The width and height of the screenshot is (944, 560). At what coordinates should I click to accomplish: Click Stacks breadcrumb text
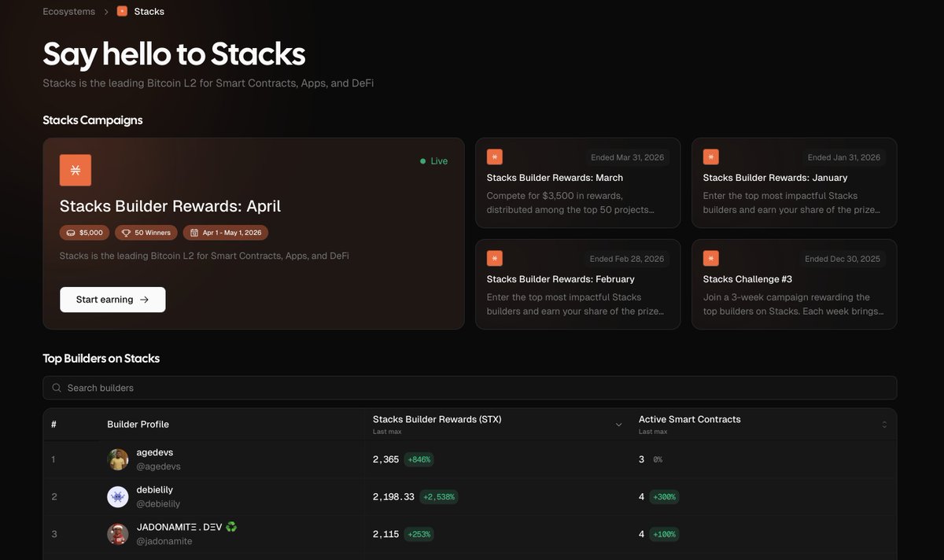tap(149, 12)
